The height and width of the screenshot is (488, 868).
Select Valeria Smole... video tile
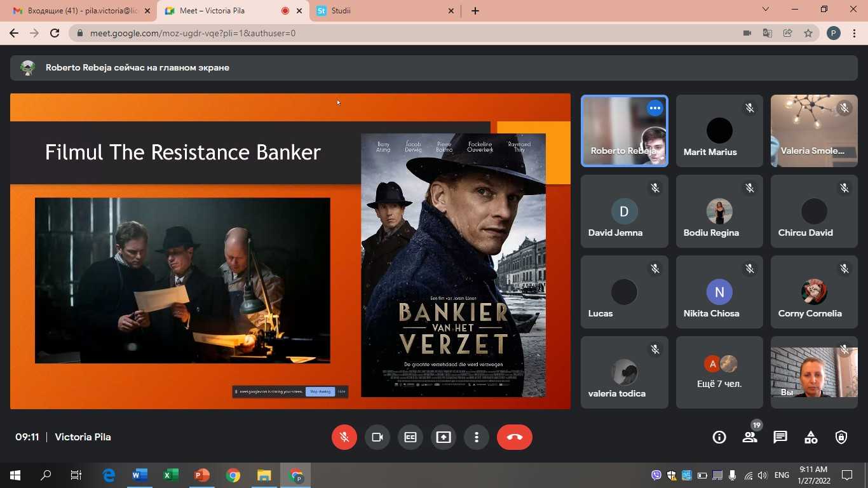coord(814,131)
